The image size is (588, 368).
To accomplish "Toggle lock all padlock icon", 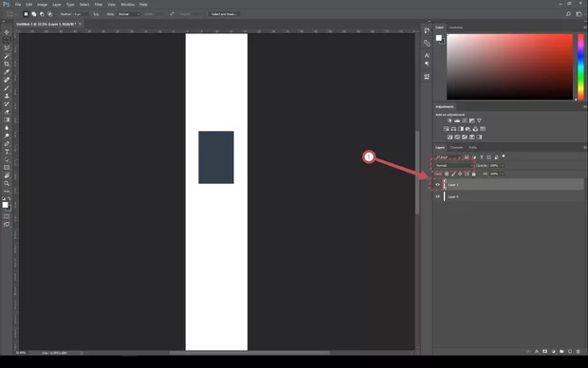I will 473,175.
